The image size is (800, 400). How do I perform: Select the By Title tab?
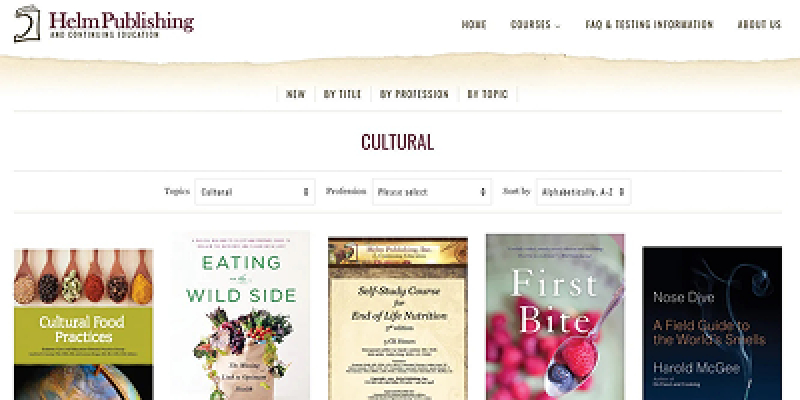[x=342, y=94]
